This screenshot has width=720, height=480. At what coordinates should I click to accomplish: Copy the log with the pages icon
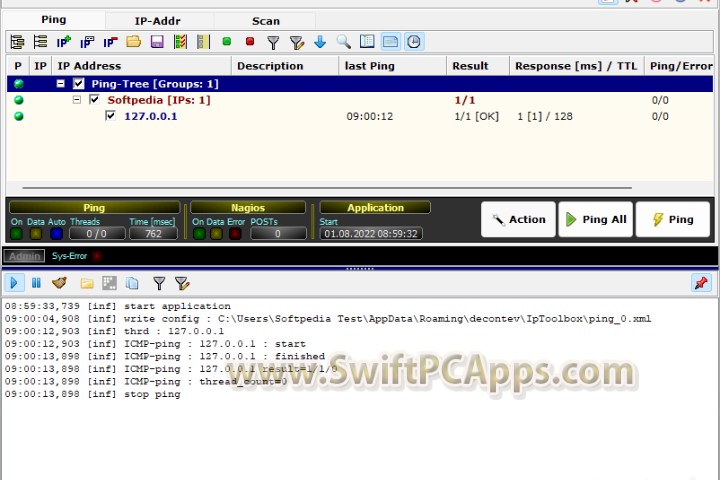[132, 283]
